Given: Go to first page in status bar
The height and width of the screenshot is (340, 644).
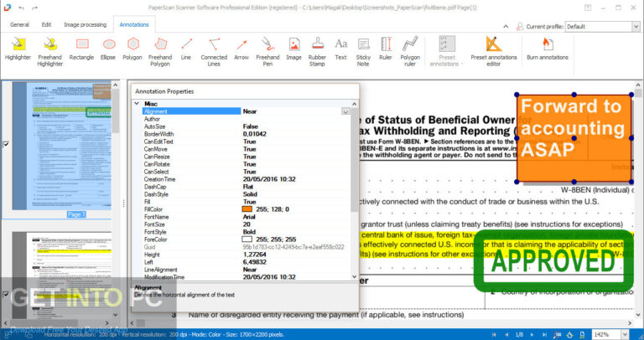Looking at the screenshot, I should click(495, 335).
